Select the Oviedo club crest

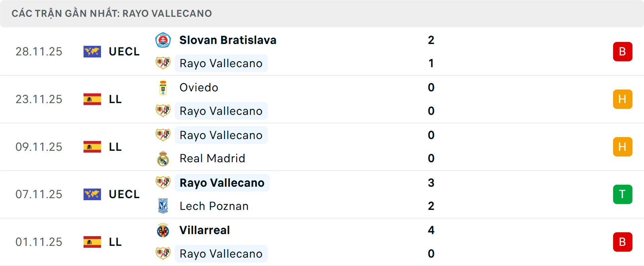[x=163, y=87]
